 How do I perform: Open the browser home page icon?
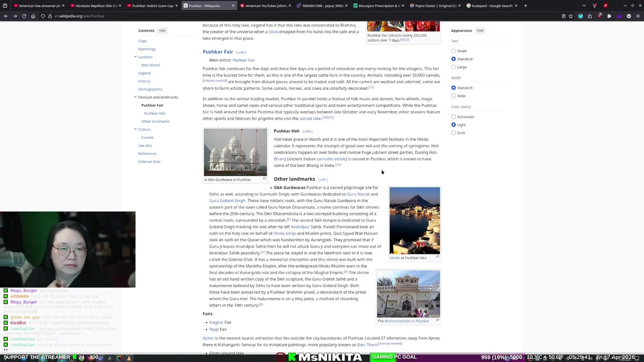pos(33,16)
